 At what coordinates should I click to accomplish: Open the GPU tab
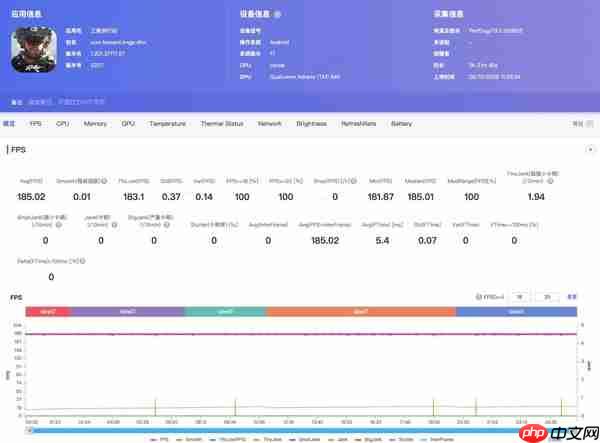tap(128, 124)
